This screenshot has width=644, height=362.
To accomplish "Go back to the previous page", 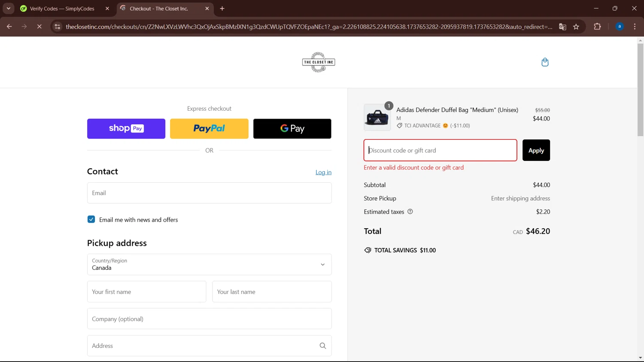I will [x=9, y=27].
